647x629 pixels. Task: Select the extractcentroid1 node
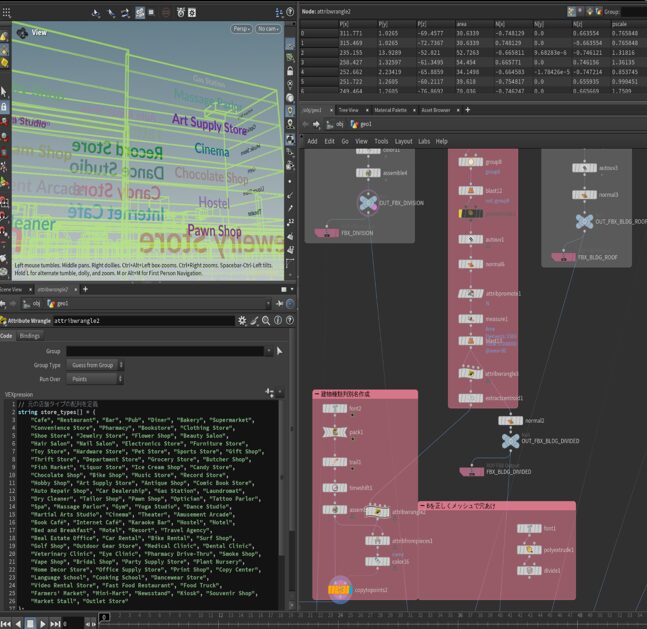tap(470, 398)
